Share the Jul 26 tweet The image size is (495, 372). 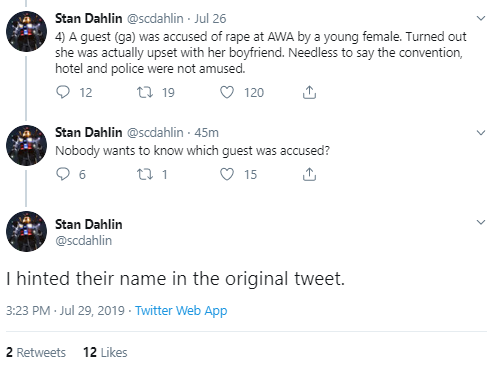(309, 92)
